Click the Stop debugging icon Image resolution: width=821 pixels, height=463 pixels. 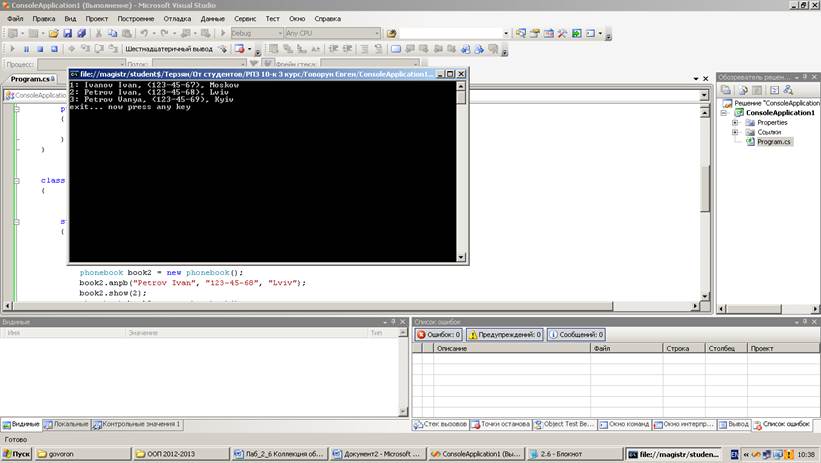click(39, 48)
